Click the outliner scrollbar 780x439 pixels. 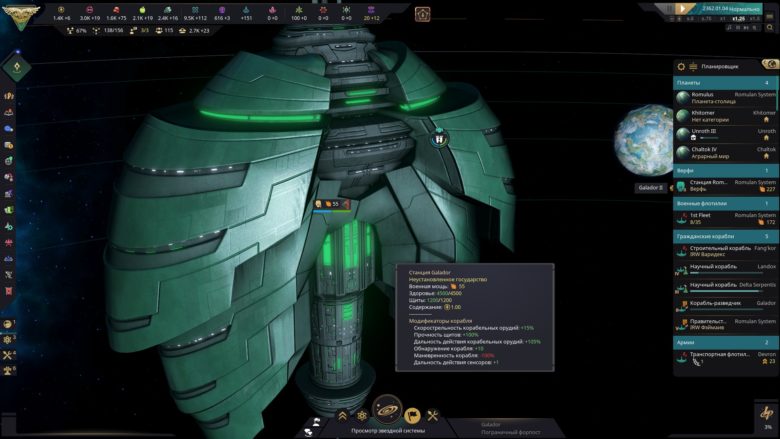point(777,93)
